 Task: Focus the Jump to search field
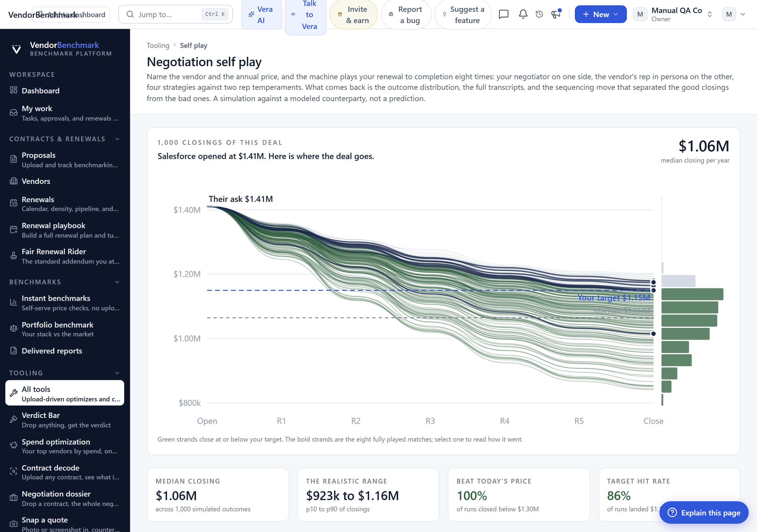click(x=175, y=14)
